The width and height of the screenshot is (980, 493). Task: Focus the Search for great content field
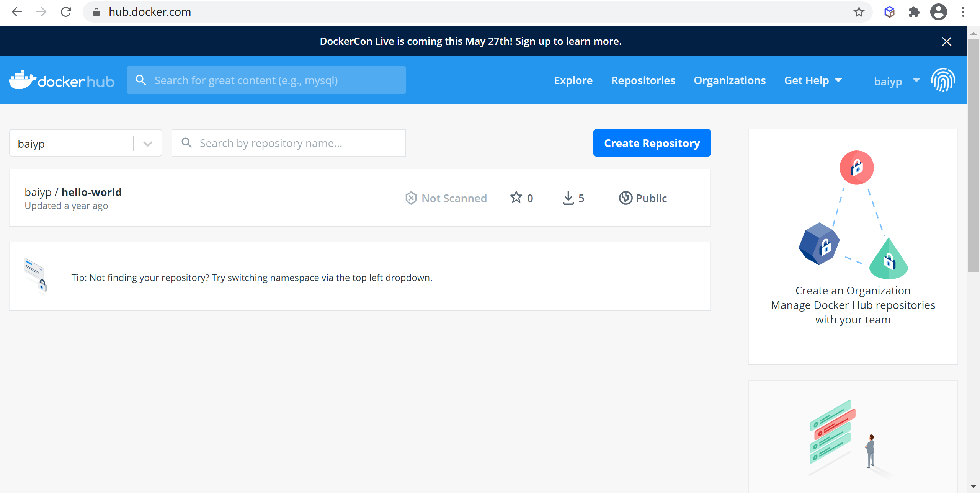[x=266, y=80]
